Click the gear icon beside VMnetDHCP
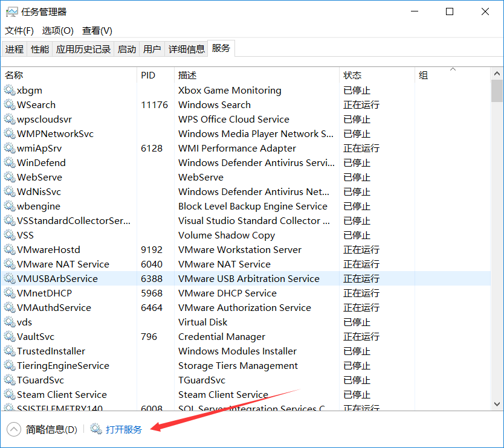 tap(10, 293)
